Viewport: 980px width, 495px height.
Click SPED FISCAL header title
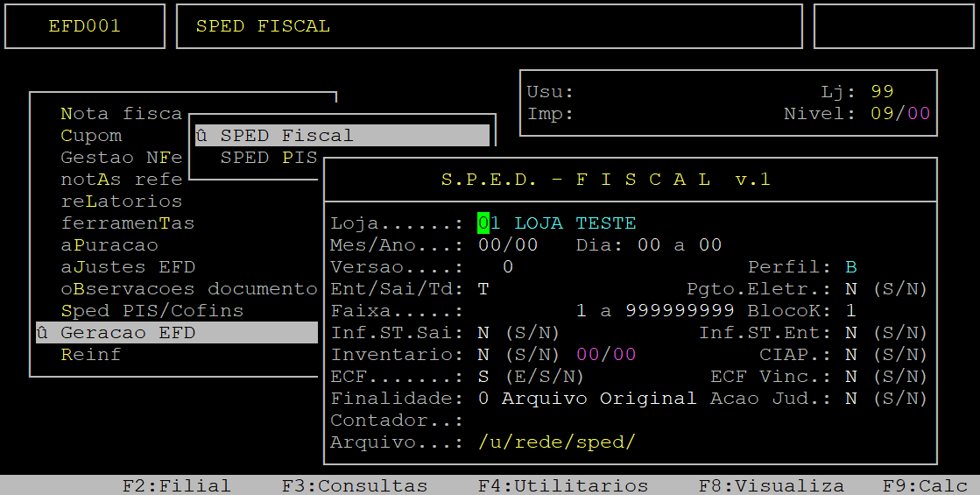click(263, 26)
